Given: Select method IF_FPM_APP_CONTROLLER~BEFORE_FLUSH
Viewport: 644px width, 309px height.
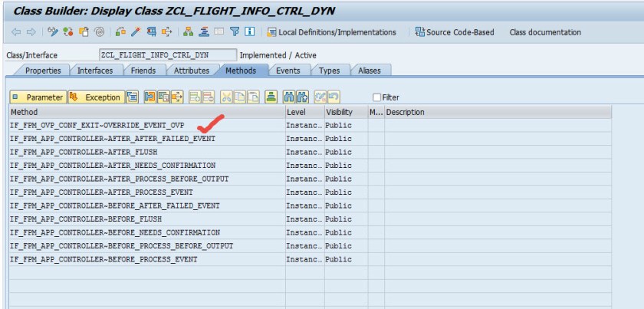Looking at the screenshot, I should 86,219.
